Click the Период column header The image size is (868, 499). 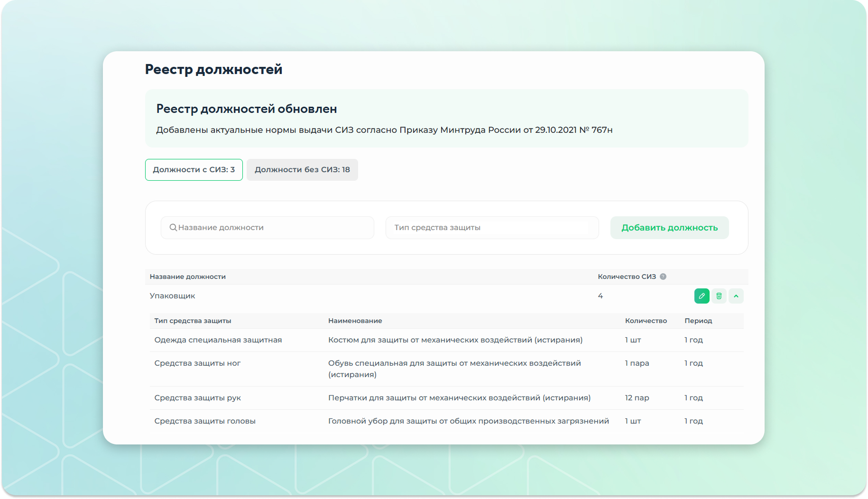[698, 321]
